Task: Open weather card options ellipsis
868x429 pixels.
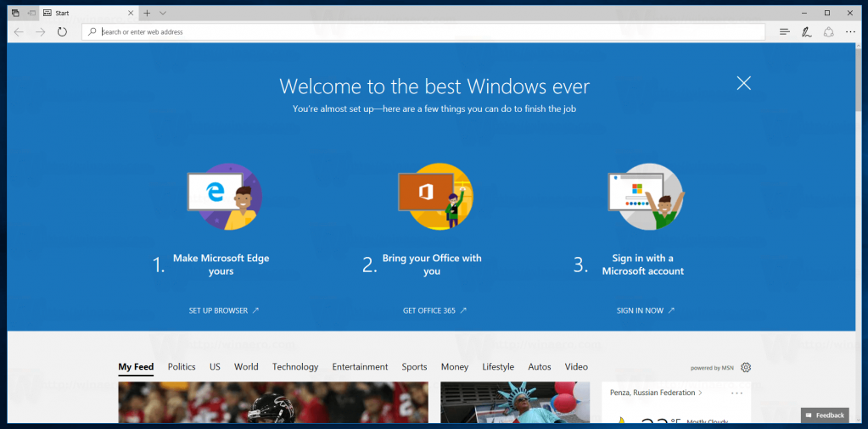Action: [736, 393]
